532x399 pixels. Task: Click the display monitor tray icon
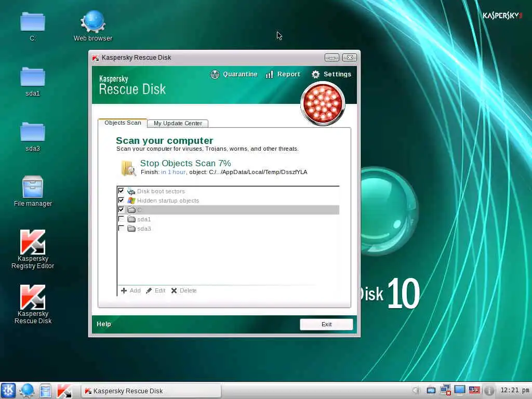(460, 390)
